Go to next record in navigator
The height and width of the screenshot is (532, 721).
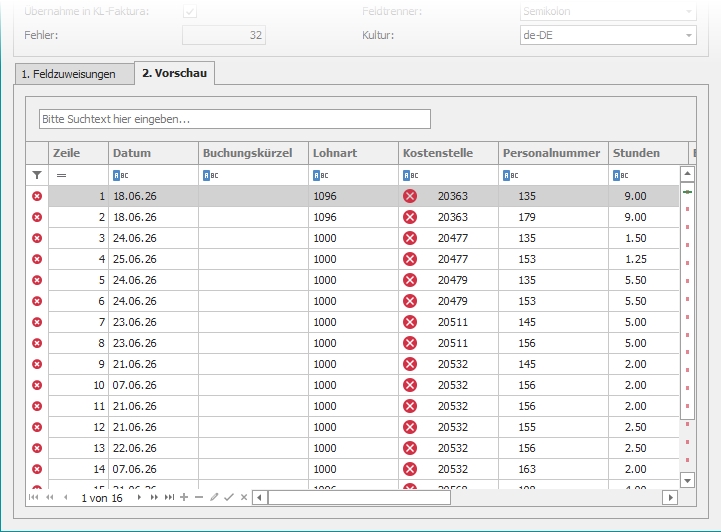(139, 497)
